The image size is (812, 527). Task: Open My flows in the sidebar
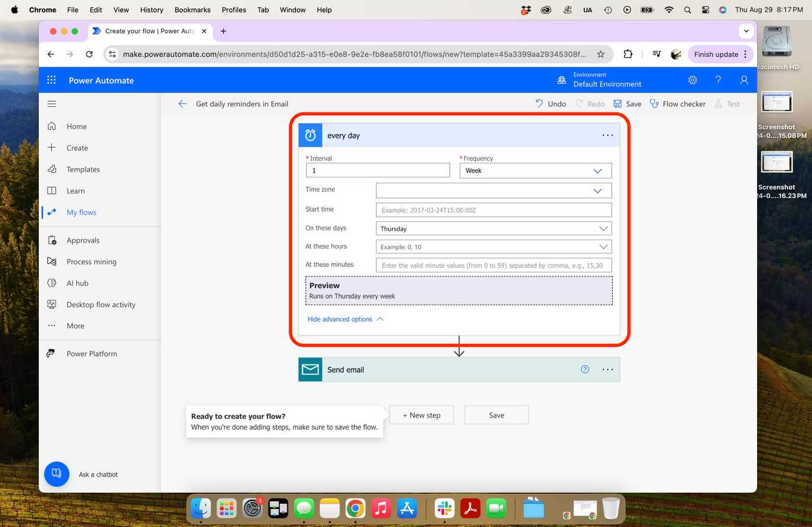(81, 212)
